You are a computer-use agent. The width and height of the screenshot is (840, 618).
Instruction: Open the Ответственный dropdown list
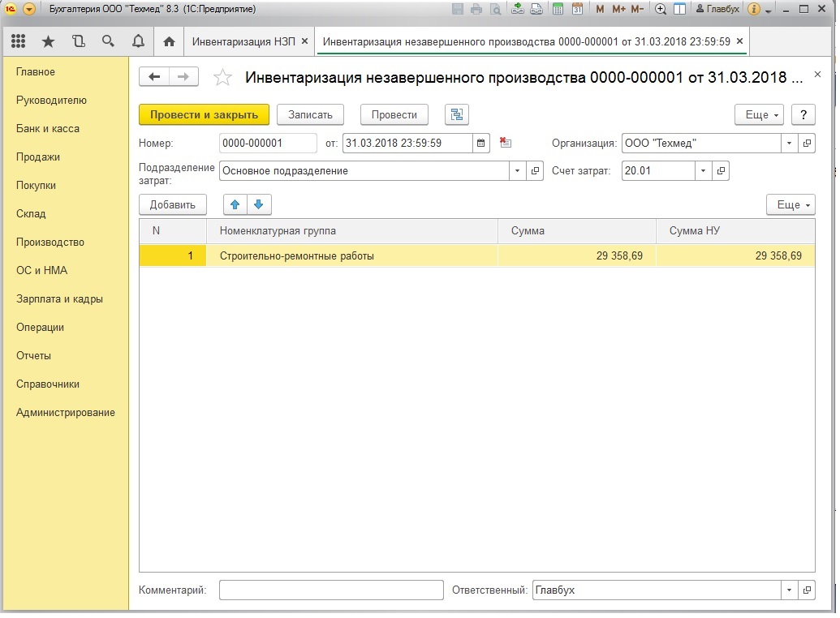point(790,590)
